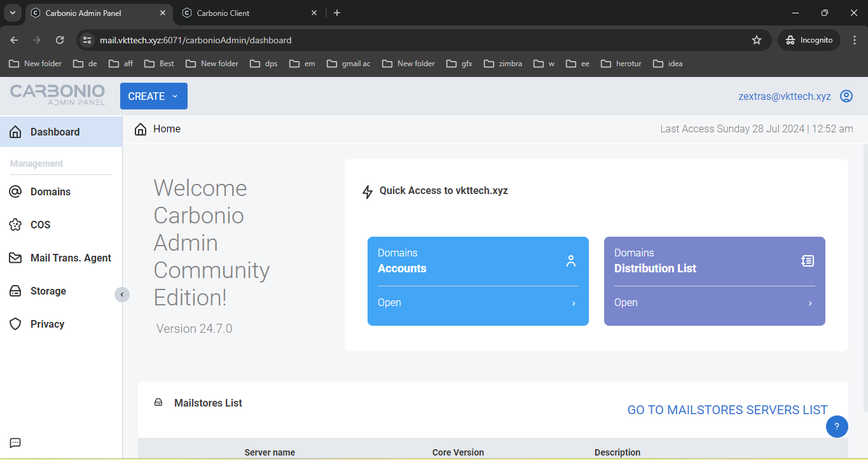Screen dimensions: 868x460
Task: Click the Storage drive icon
Action: click(x=16, y=291)
